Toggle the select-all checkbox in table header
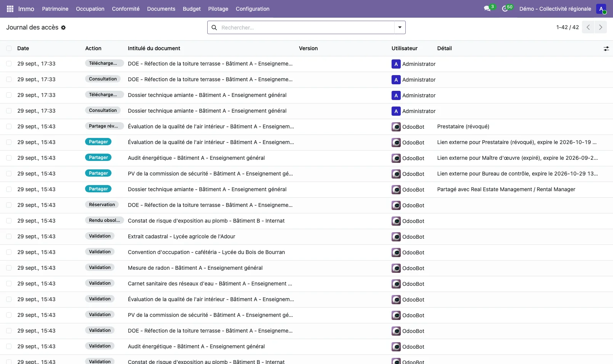 [x=9, y=48]
